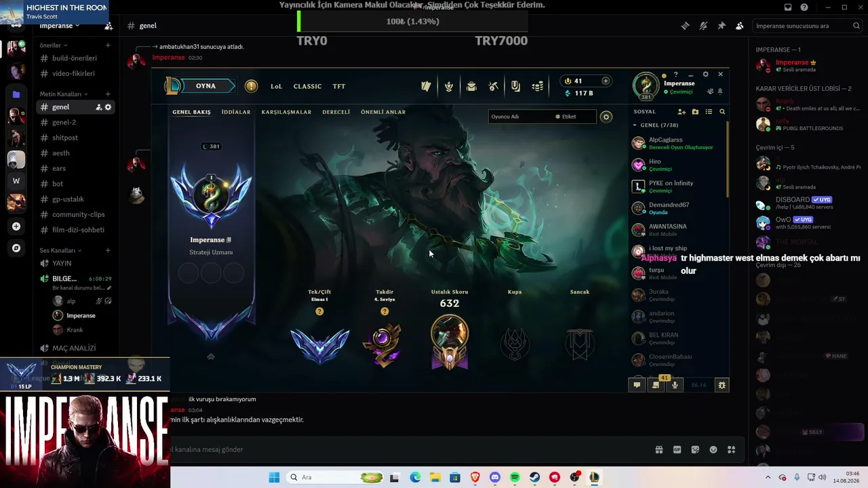
Task: Open GIF picker in Discord message bar
Action: 677,449
